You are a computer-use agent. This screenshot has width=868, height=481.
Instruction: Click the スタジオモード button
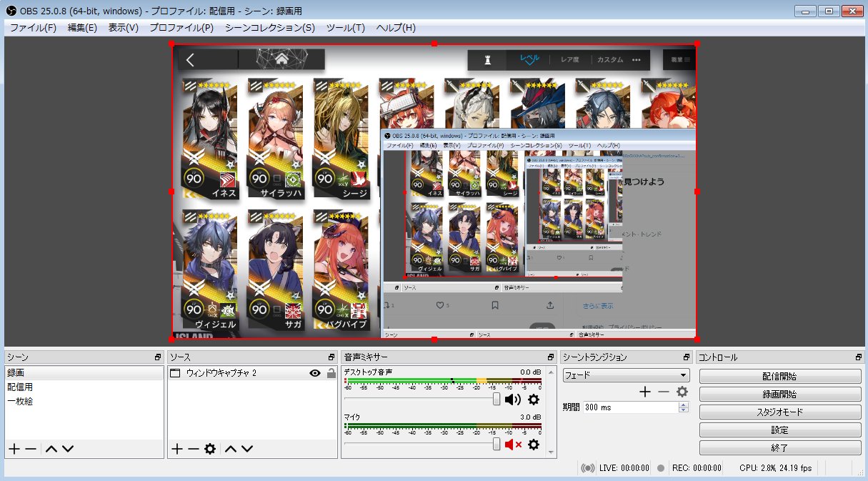780,412
